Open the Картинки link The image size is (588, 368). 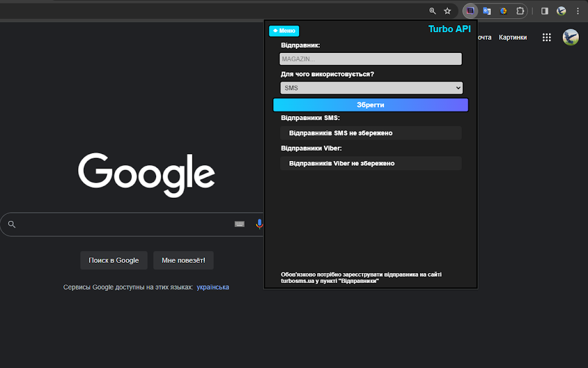point(513,37)
